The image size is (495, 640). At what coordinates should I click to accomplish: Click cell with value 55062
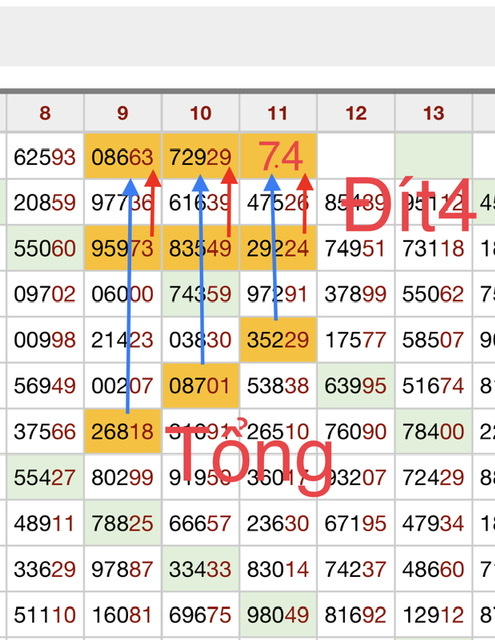pyautogui.click(x=433, y=294)
